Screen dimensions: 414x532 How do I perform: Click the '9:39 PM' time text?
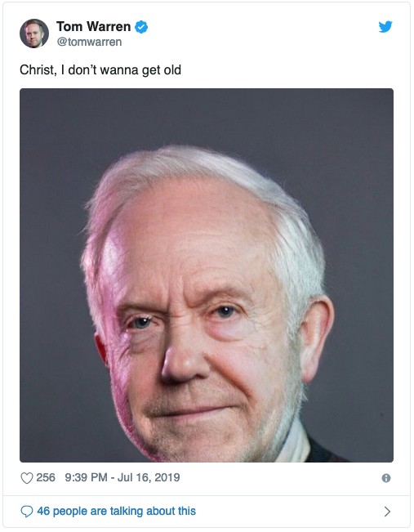tap(86, 478)
